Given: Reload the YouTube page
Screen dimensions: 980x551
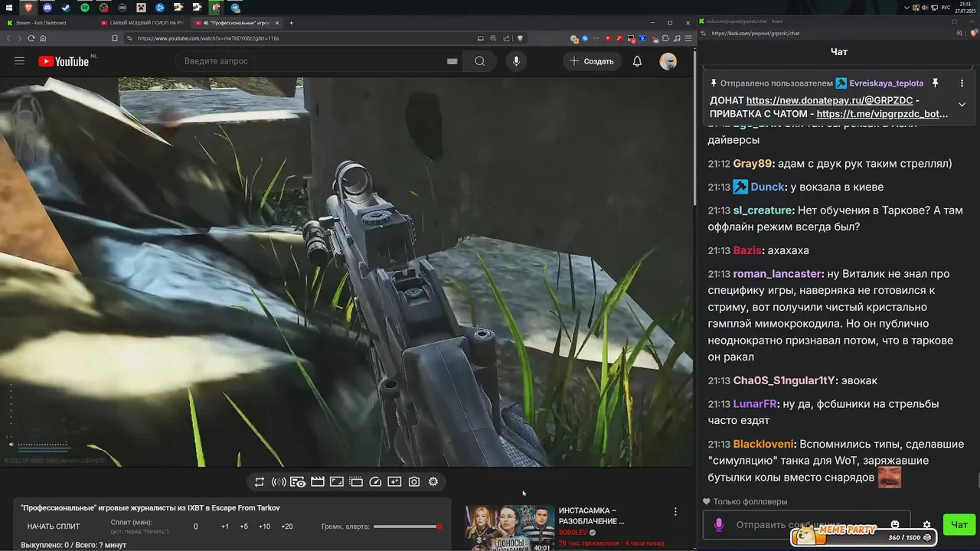Looking at the screenshot, I should pos(31,38).
